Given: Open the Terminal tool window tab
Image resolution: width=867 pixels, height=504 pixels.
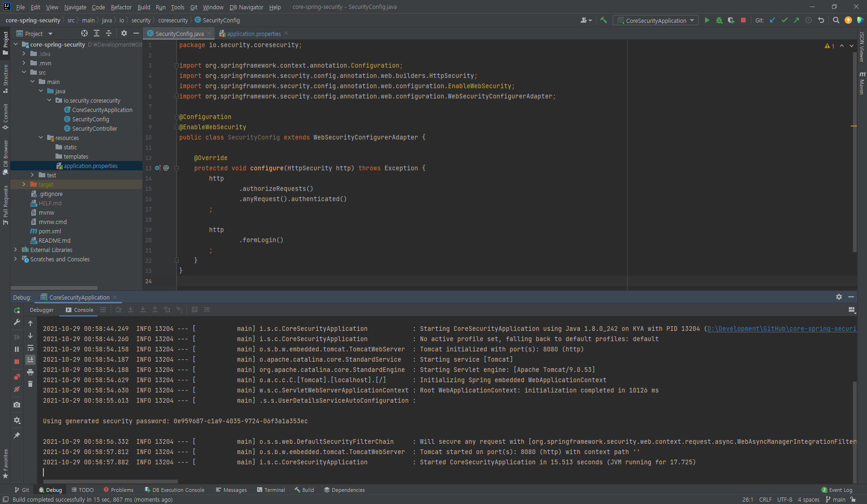Looking at the screenshot, I should (x=271, y=490).
